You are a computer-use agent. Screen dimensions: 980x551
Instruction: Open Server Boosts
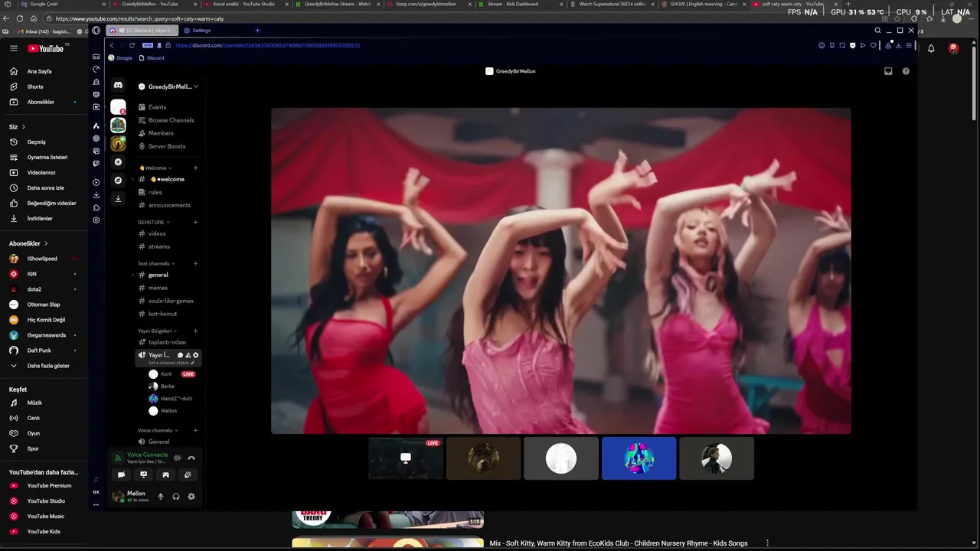[x=168, y=146]
